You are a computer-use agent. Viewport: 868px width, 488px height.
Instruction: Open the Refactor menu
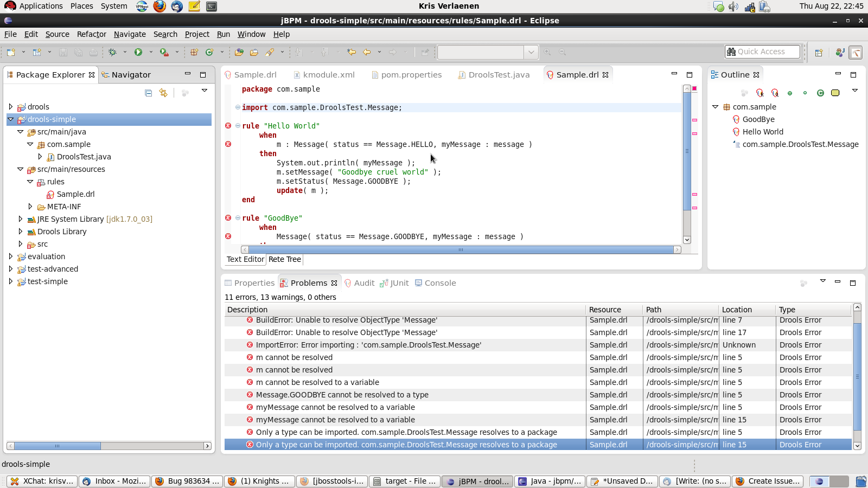91,34
